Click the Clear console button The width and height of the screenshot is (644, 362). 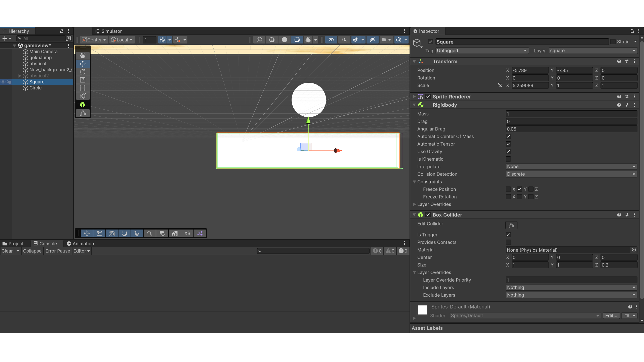point(7,251)
